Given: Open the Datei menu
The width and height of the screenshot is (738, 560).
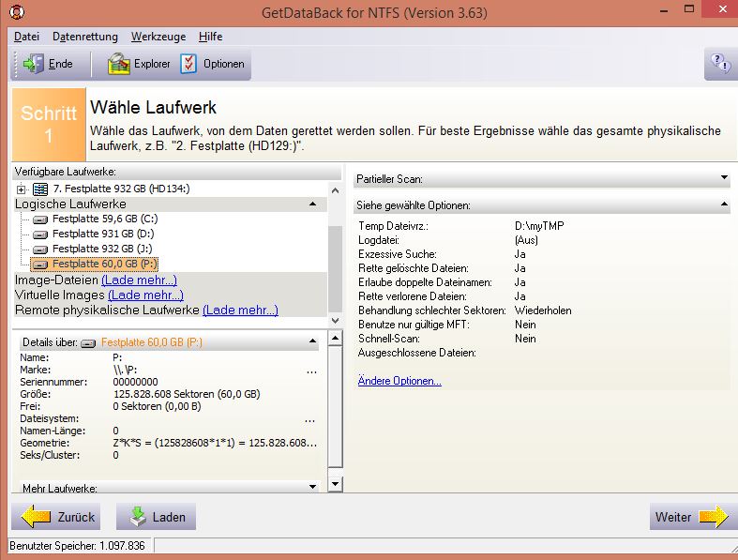Looking at the screenshot, I should coord(26,37).
